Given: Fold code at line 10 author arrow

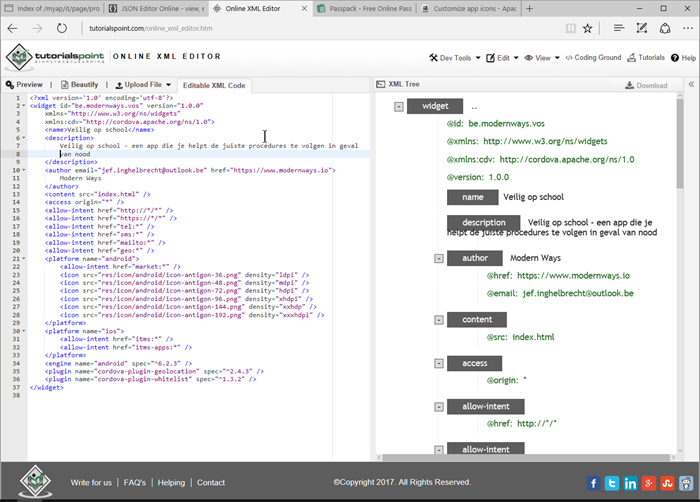Looking at the screenshot, I should tap(24, 170).
